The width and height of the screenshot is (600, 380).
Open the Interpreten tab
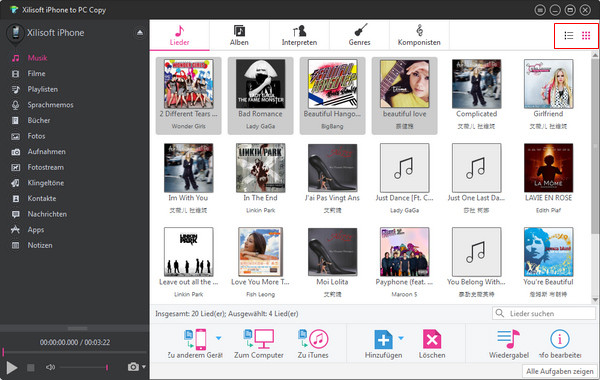click(299, 35)
